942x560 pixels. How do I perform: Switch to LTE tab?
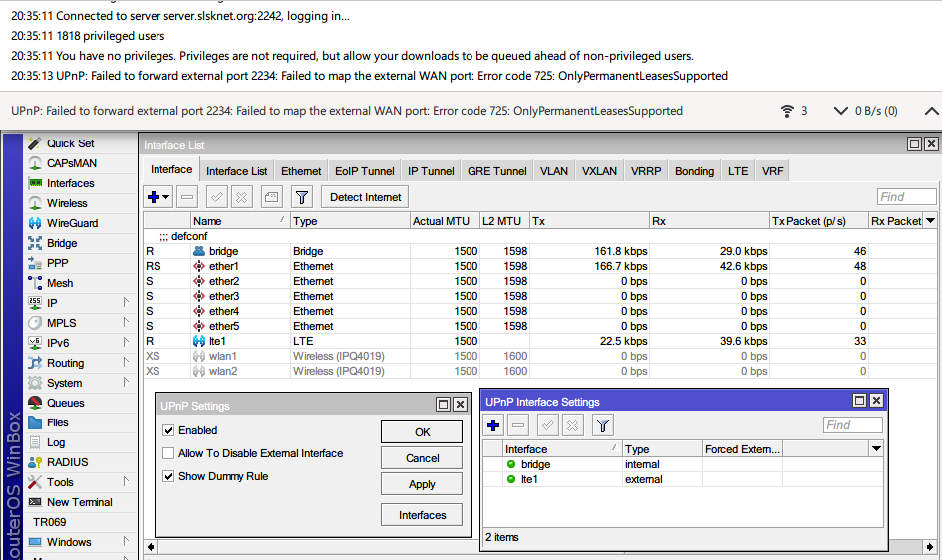(x=738, y=171)
